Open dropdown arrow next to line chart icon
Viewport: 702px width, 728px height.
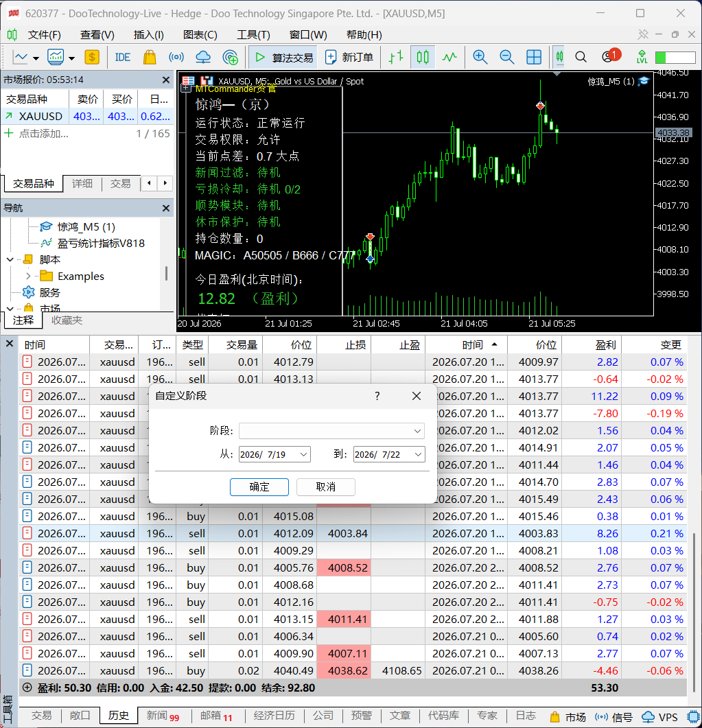(36, 58)
